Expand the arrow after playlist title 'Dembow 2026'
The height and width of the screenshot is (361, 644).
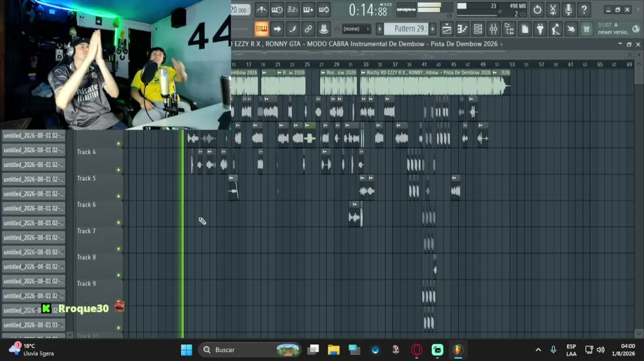[502, 44]
